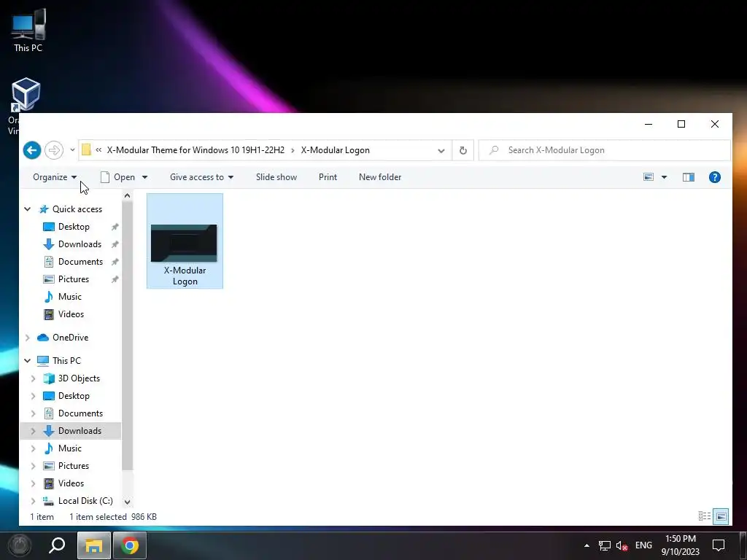Click File Explorer on the taskbar
747x560 pixels.
pos(94,545)
